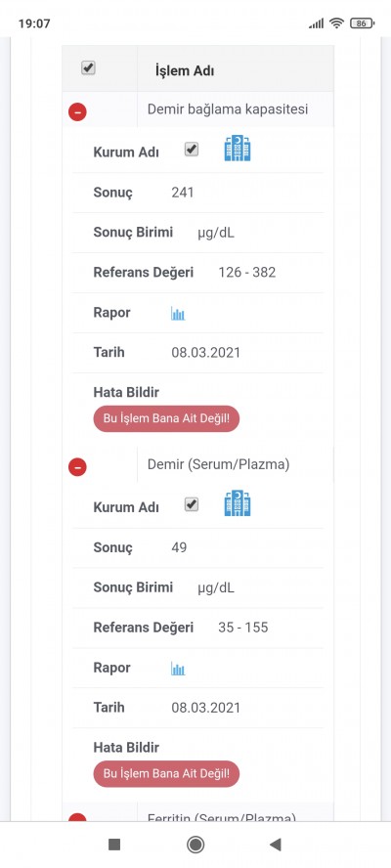Tap the Wi-Fi icon in the status bar
This screenshot has height=868, width=391.
point(336,23)
